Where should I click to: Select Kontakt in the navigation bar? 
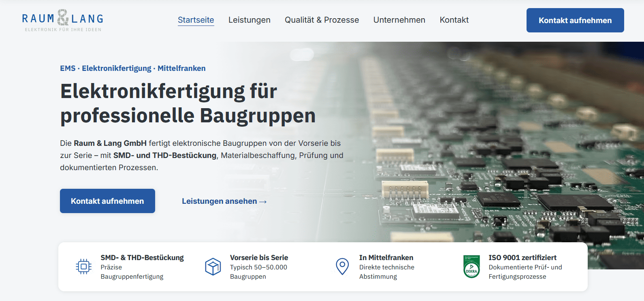point(454,20)
